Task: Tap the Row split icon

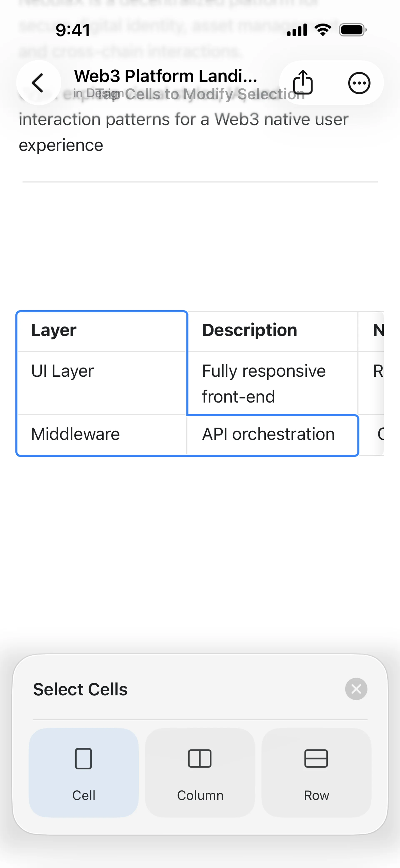Action: point(316,759)
